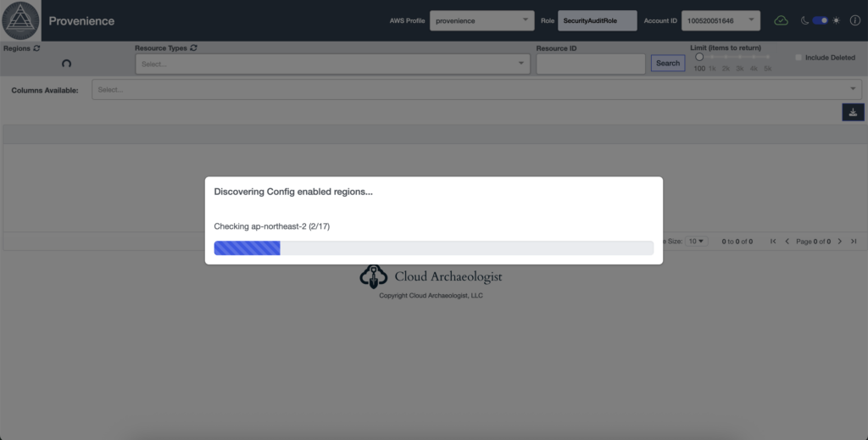Click the Resource ID input field
Viewport: 868px width, 440px height.
[591, 64]
